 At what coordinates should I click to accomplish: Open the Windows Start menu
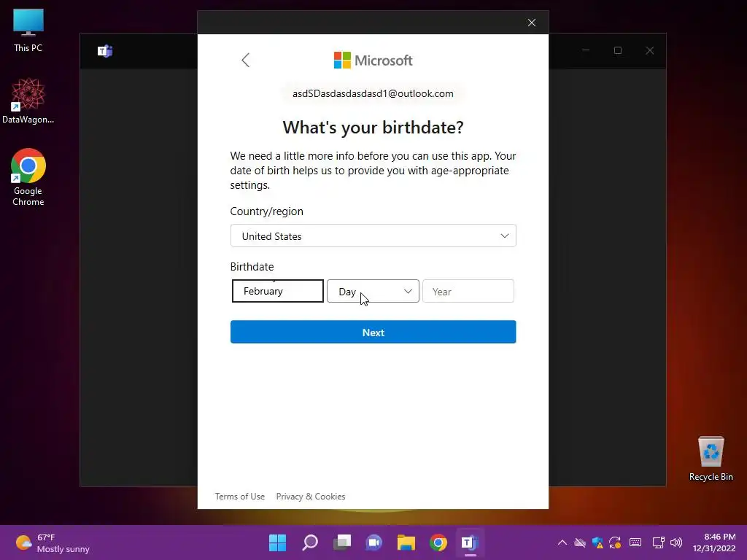(277, 542)
